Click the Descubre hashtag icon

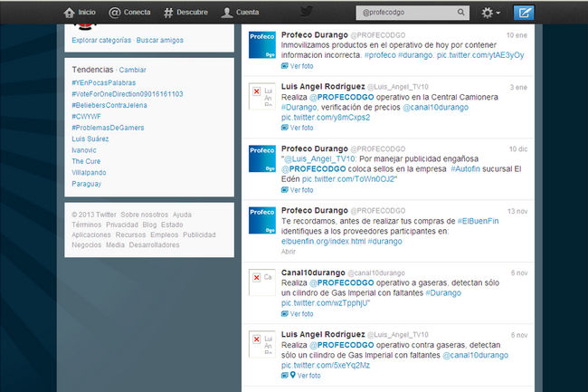coord(169,13)
